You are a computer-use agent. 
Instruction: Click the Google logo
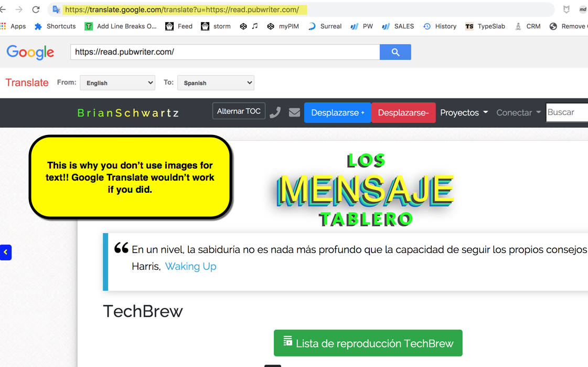pyautogui.click(x=30, y=52)
